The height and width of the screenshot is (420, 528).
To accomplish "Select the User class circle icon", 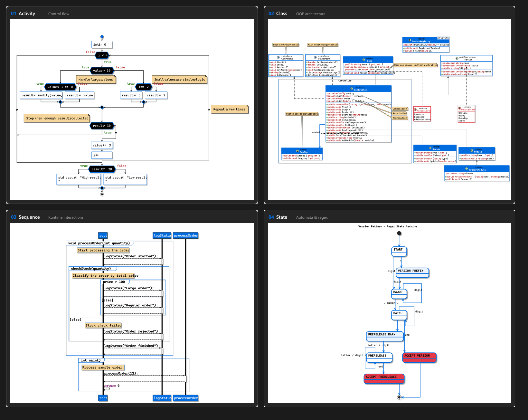I will [364, 60].
